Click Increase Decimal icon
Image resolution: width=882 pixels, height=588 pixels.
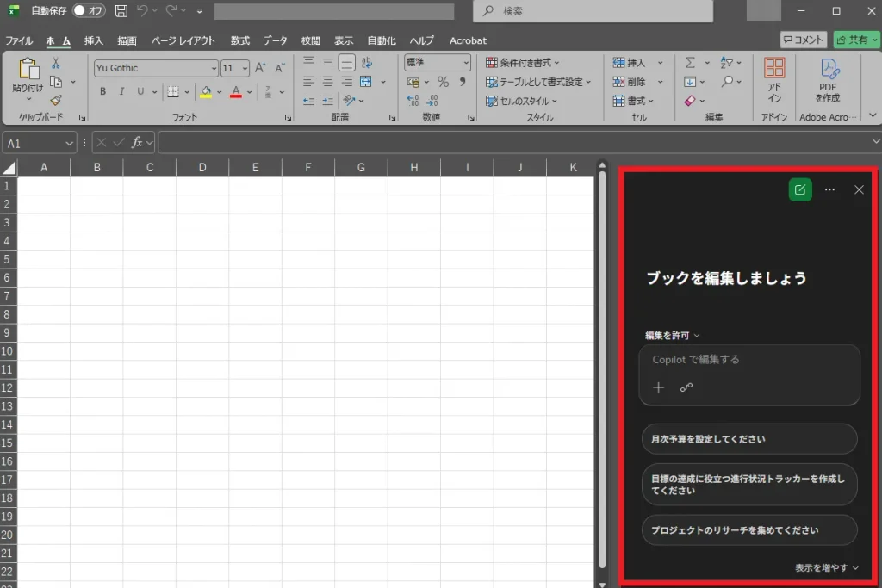pyautogui.click(x=413, y=101)
